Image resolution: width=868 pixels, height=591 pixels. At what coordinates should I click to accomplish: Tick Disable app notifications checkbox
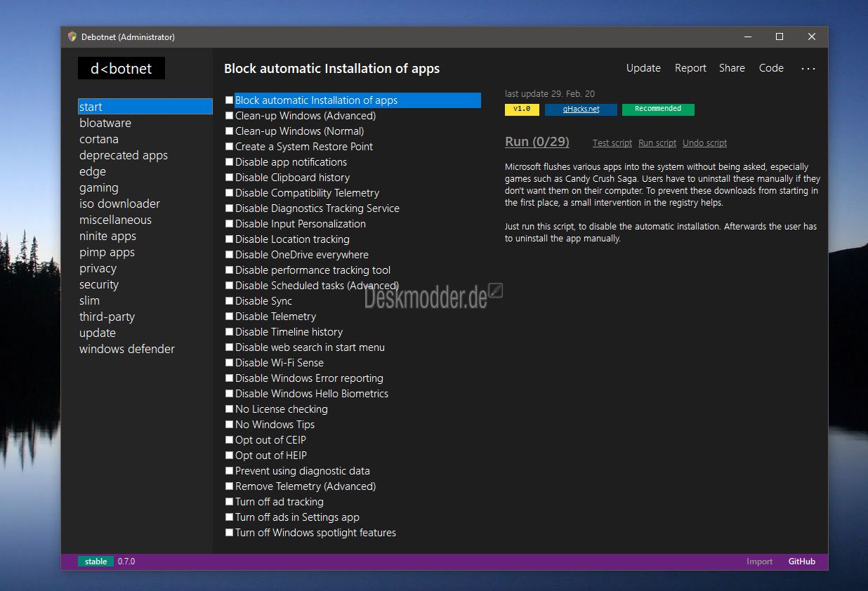229,162
